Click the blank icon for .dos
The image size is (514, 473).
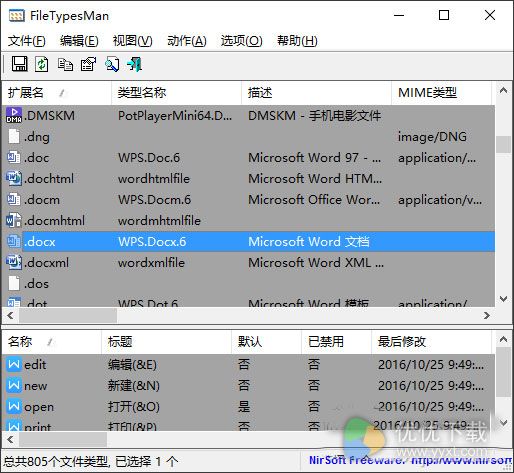click(14, 283)
